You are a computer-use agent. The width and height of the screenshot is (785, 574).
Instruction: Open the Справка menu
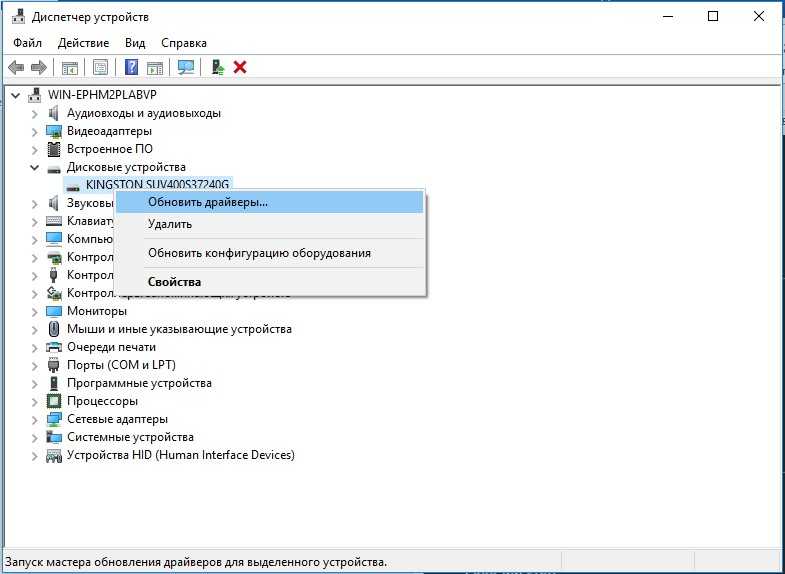click(184, 43)
